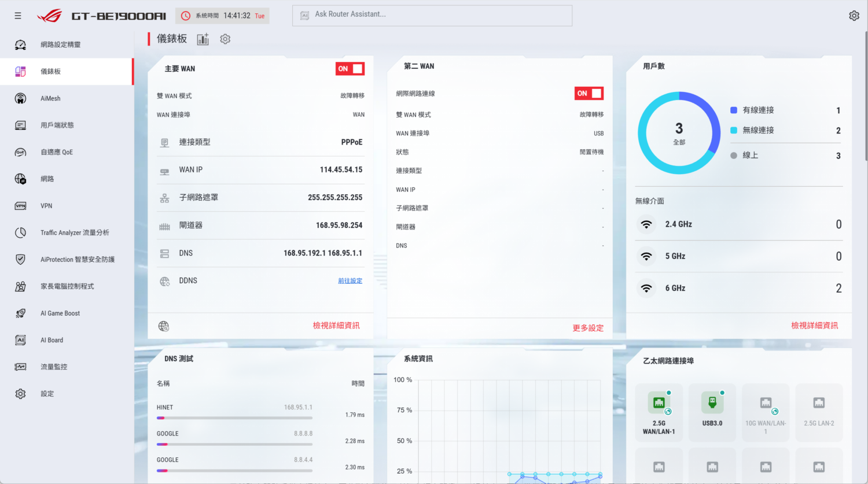Click the add-widget chart icon beside 儀錶板
The height and width of the screenshot is (484, 868).
203,39
